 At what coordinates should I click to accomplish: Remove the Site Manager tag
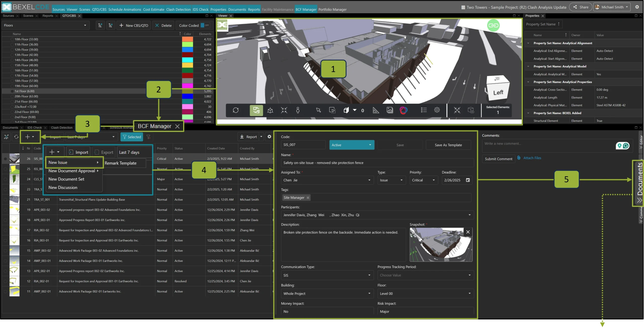tap(308, 198)
